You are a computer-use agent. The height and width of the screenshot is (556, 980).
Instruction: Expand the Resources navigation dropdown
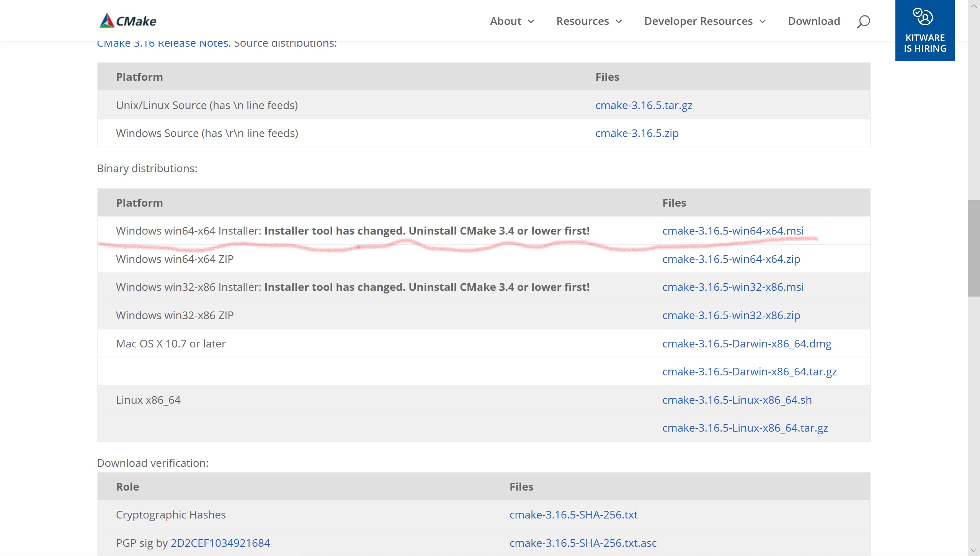pos(583,21)
